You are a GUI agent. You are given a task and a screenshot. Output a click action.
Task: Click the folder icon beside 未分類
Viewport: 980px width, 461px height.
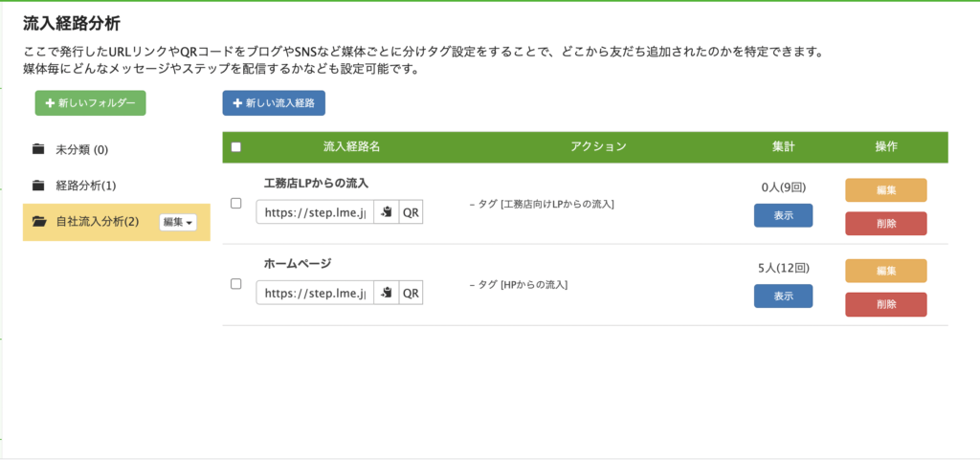pyautogui.click(x=38, y=149)
